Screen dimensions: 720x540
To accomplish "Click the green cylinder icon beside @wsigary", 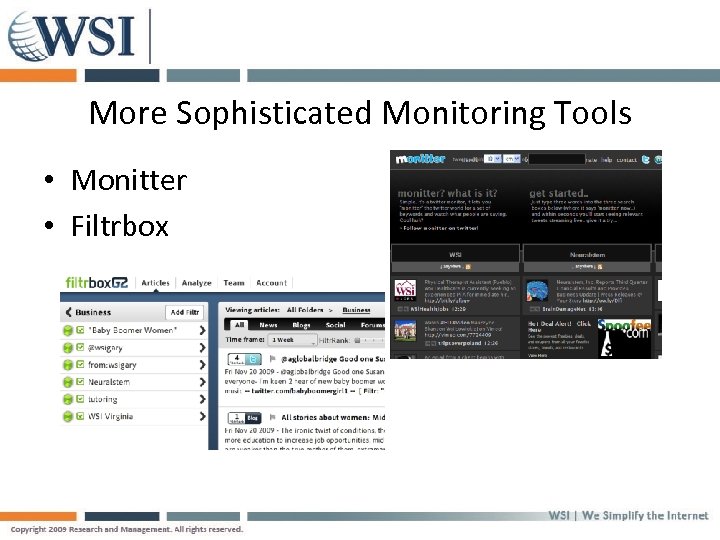I will 68,348.
